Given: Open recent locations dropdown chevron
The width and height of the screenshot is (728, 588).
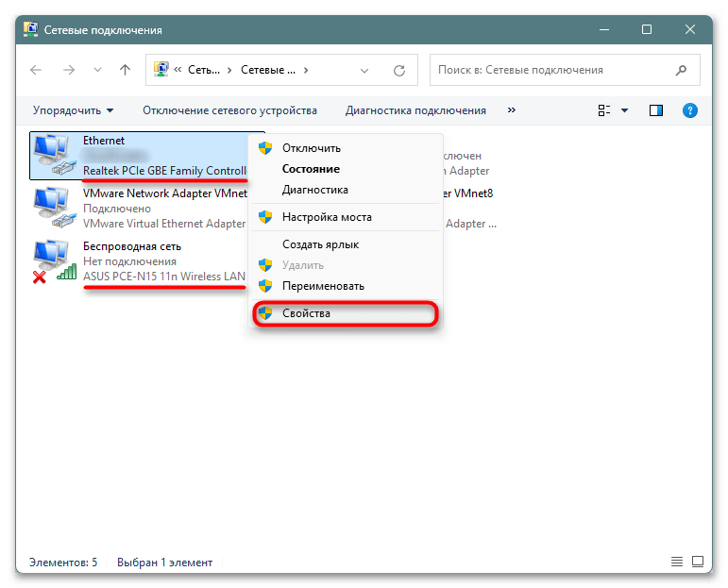Looking at the screenshot, I should tap(97, 70).
